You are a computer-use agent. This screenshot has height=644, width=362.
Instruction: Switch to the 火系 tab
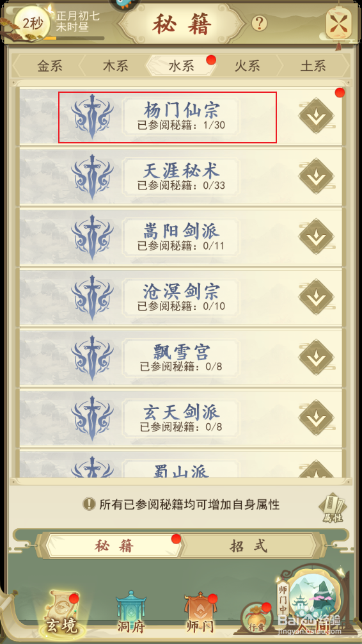(247, 66)
